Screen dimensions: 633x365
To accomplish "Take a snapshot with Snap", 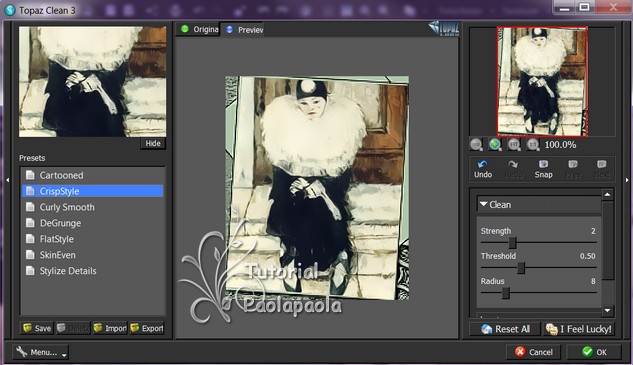I will [x=543, y=169].
